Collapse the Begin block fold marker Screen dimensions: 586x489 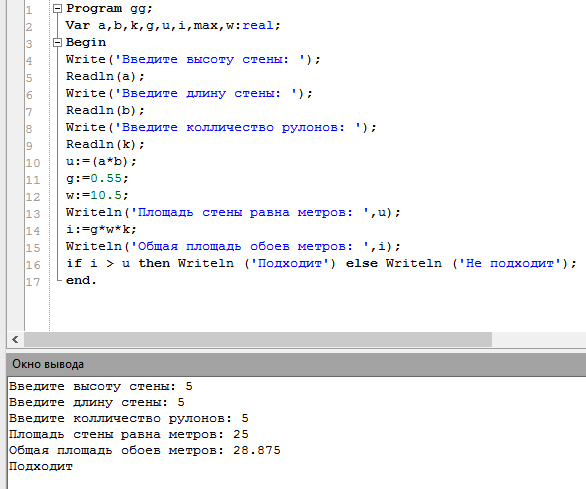(57, 43)
